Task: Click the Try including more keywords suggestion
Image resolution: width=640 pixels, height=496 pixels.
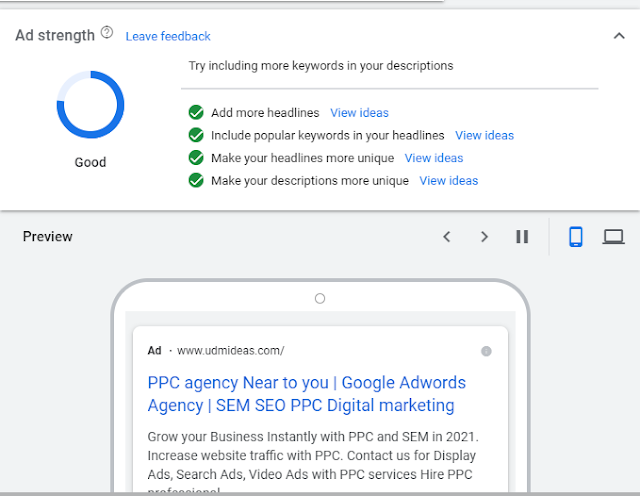Action: [321, 66]
